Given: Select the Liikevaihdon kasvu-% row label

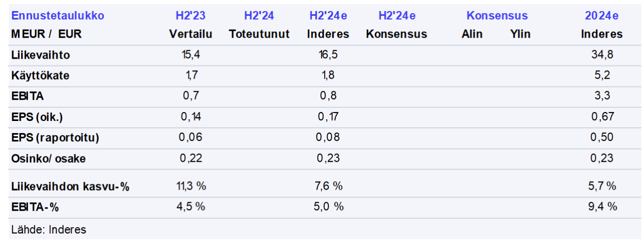Looking at the screenshot, I should [x=70, y=186].
